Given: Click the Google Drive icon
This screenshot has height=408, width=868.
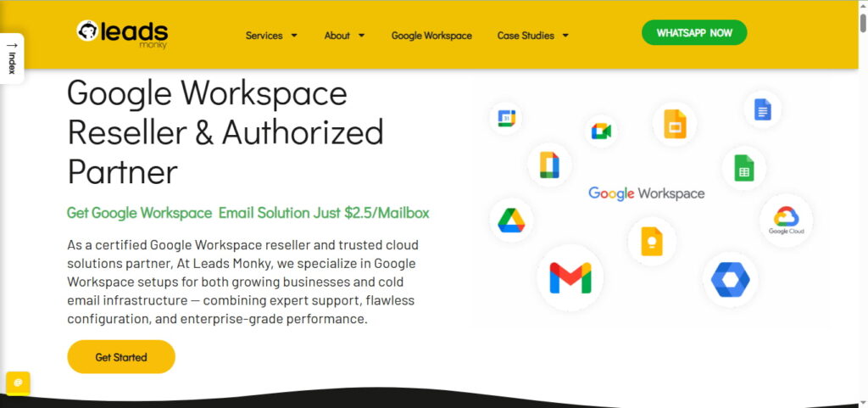Looking at the screenshot, I should (511, 221).
